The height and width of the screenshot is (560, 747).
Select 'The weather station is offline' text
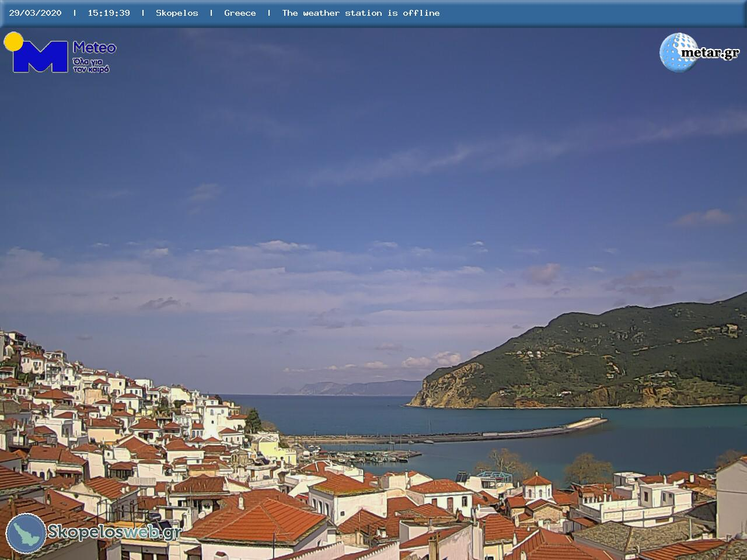(361, 13)
